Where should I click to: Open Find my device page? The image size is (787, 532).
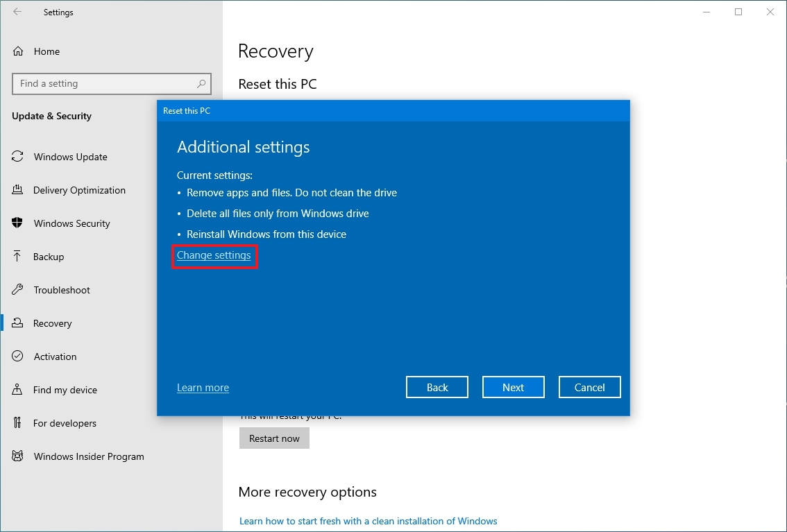[x=65, y=390]
